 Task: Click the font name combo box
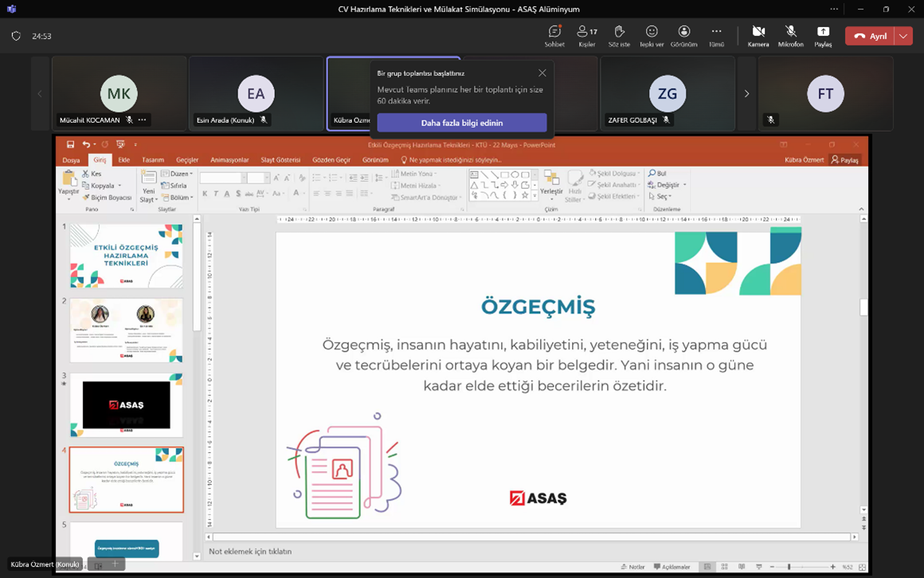pos(222,178)
